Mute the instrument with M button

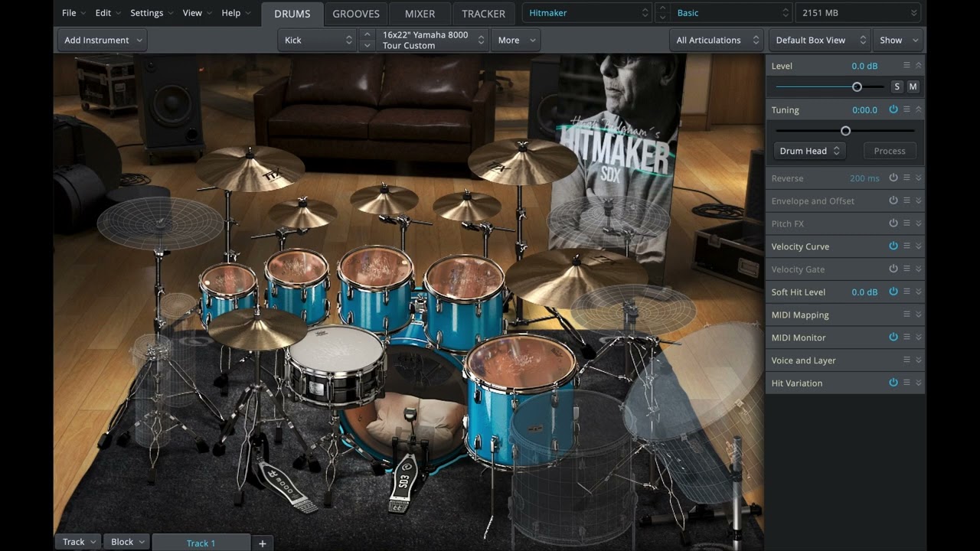[x=913, y=86]
